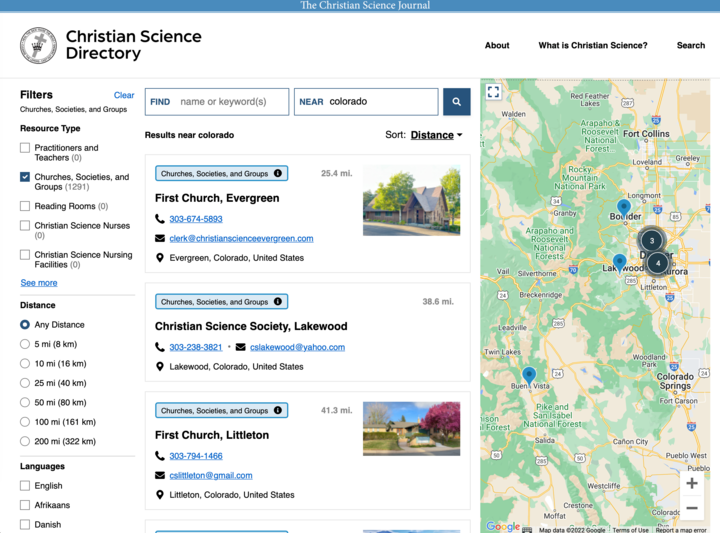Select Any Distance radio option
The width and height of the screenshot is (720, 533).
25,325
